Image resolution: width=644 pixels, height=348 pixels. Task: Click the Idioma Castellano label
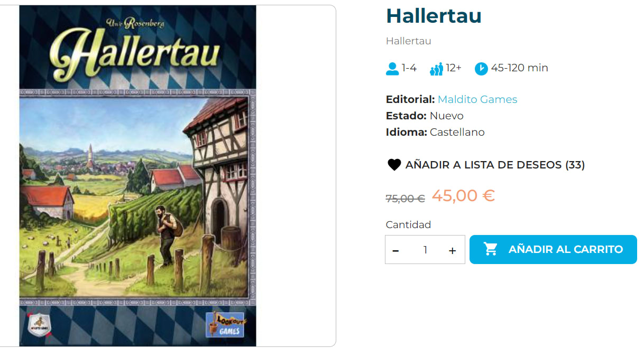[435, 132]
